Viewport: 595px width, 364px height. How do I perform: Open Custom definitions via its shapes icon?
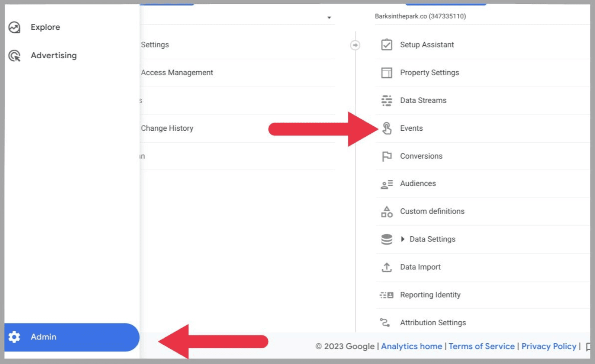pyautogui.click(x=387, y=211)
